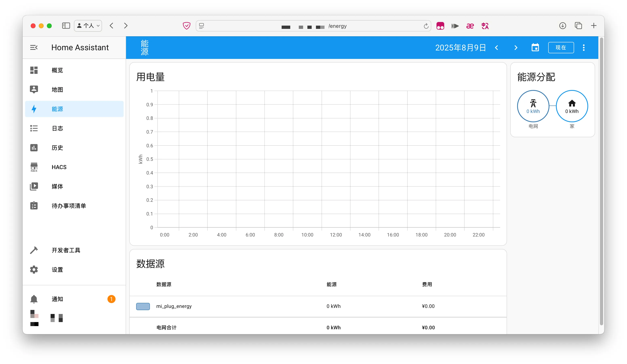Click the 开发者工具 hammer icon
627x364 pixels.
(x=34, y=250)
